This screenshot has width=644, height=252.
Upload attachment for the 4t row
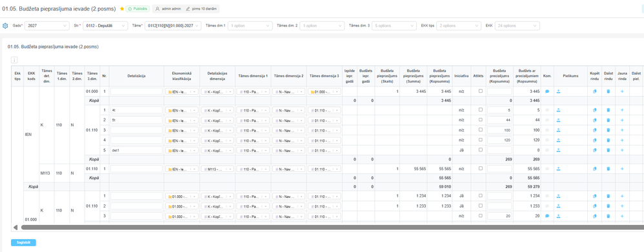[559, 110]
